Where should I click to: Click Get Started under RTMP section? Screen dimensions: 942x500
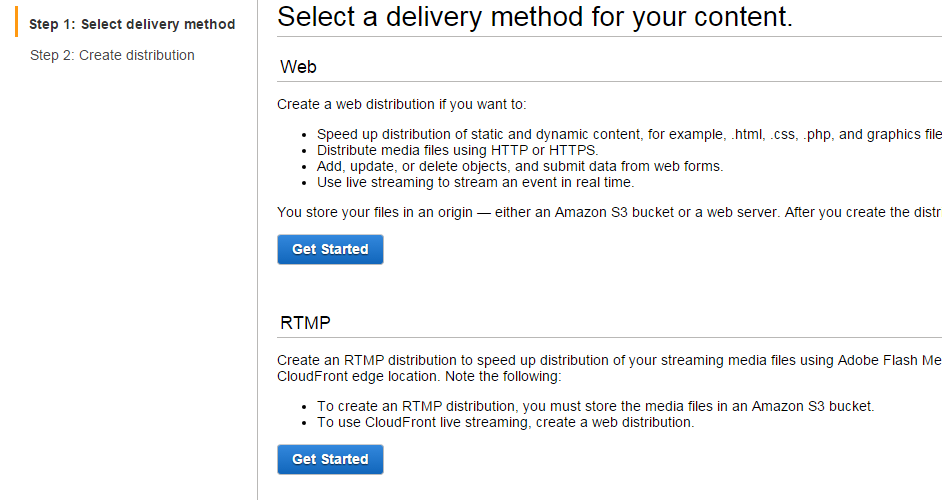(330, 459)
